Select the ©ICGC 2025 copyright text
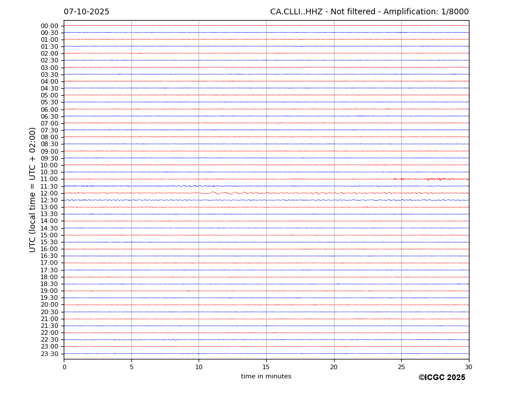This screenshot has height=399, width=532. point(441,378)
